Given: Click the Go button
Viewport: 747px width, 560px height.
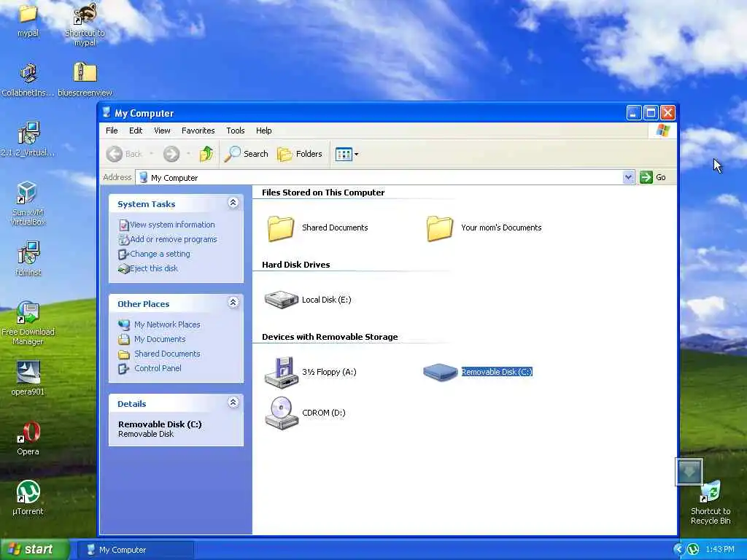Looking at the screenshot, I should pos(653,177).
